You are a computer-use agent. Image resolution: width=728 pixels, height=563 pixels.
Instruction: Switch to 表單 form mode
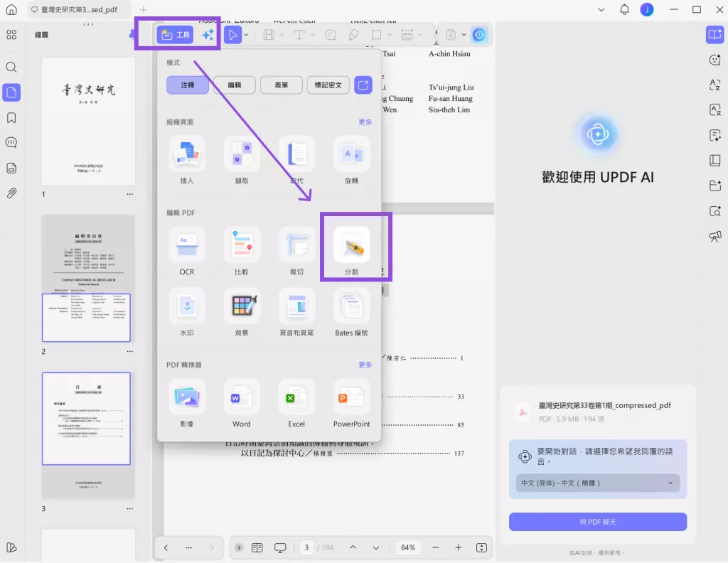pos(282,85)
